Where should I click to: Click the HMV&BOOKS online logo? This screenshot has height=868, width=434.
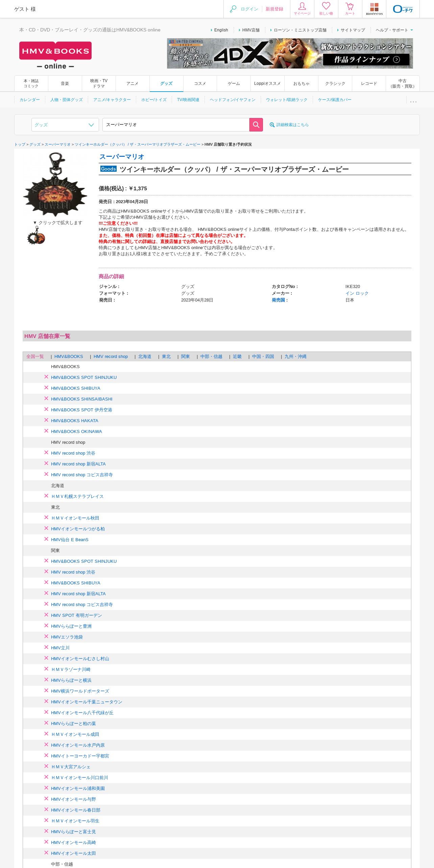coord(55,55)
